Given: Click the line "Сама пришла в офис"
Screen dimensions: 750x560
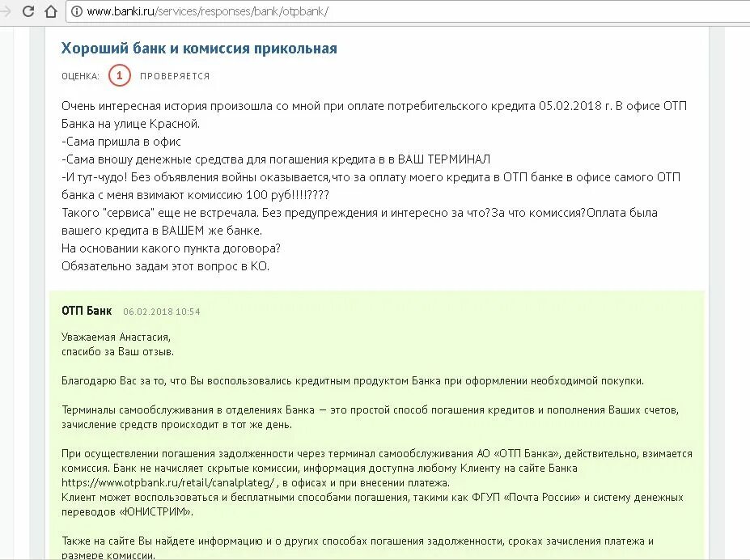Looking at the screenshot, I should tap(121, 142).
